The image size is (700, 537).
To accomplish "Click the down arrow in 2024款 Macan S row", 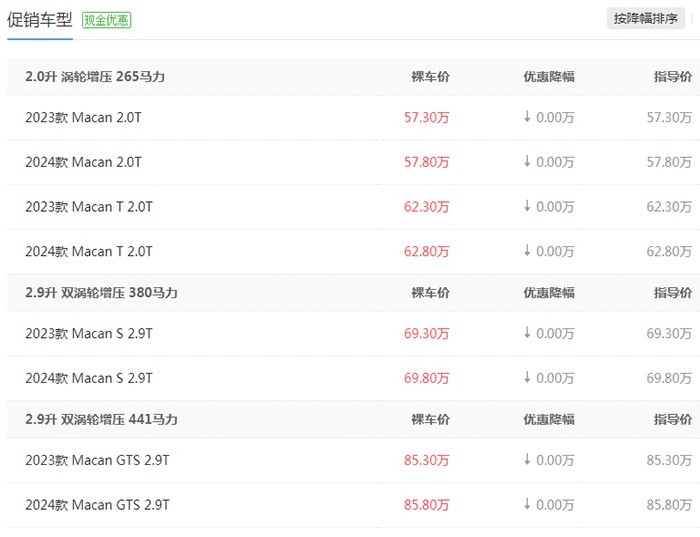I will [x=527, y=377].
